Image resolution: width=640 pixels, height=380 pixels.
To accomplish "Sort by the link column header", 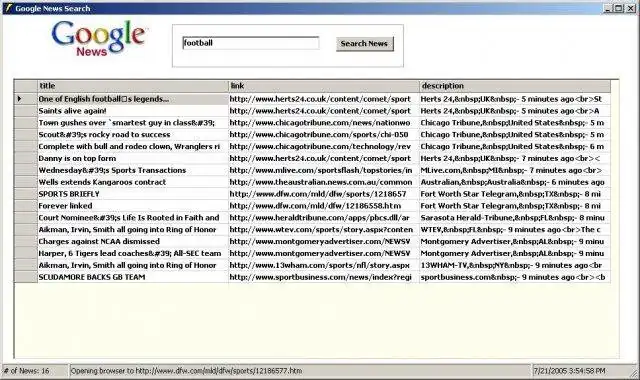I will (324, 86).
